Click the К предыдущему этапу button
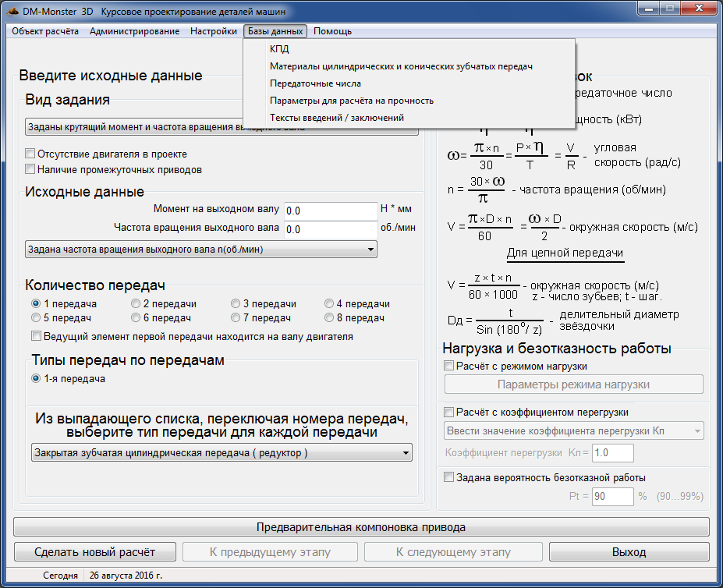The image size is (723, 588). (x=270, y=552)
